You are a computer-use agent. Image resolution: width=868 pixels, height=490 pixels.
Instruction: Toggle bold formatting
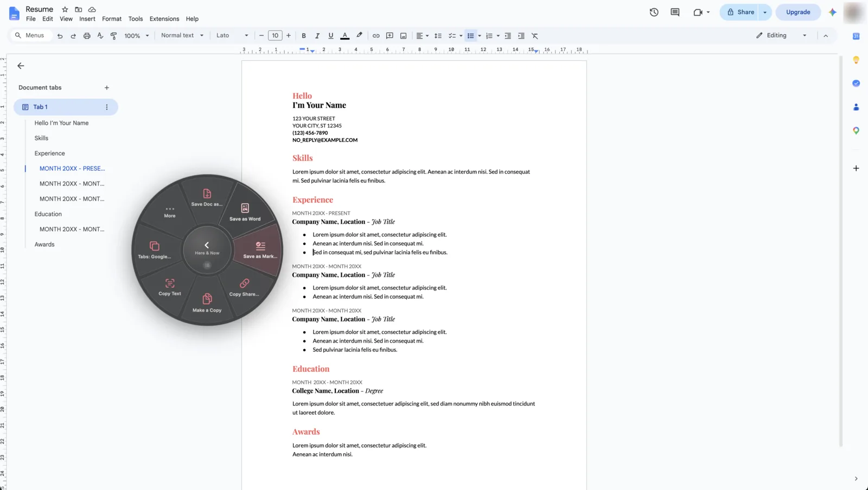tap(304, 36)
